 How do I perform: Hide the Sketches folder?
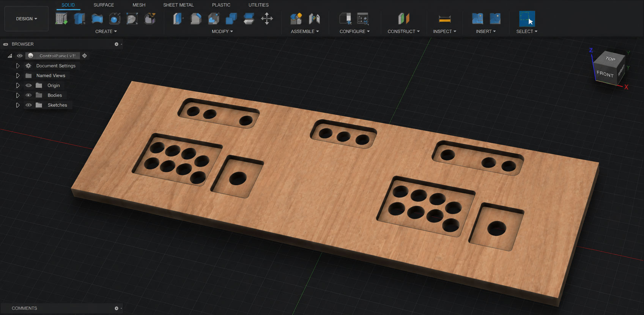click(x=28, y=105)
